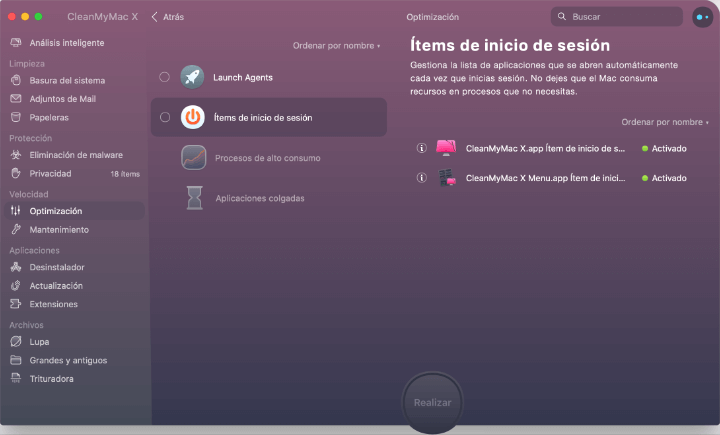Image resolution: width=720 pixels, height=435 pixels.
Task: Show info for CleanMyMac X Menu.app item
Action: 422,178
